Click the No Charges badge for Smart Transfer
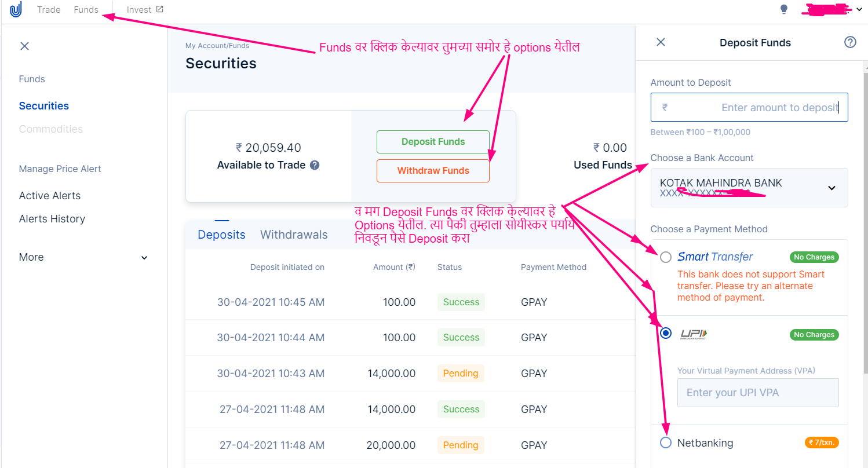Screen dimensions: 868x468 [x=814, y=257]
